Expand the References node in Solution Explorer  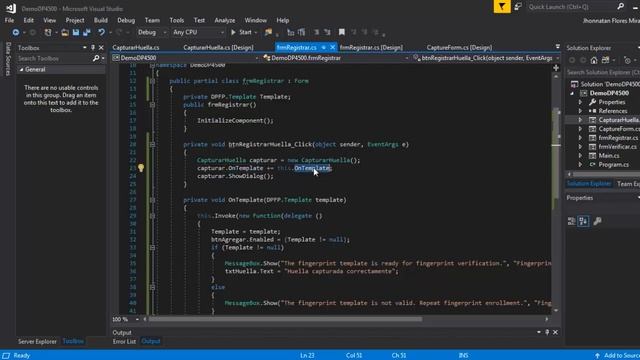(580, 111)
